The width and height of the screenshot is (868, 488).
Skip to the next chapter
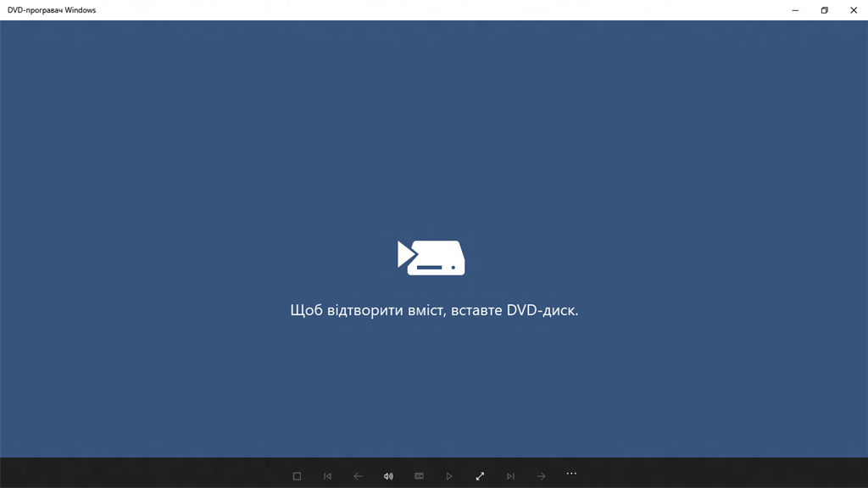(x=510, y=476)
